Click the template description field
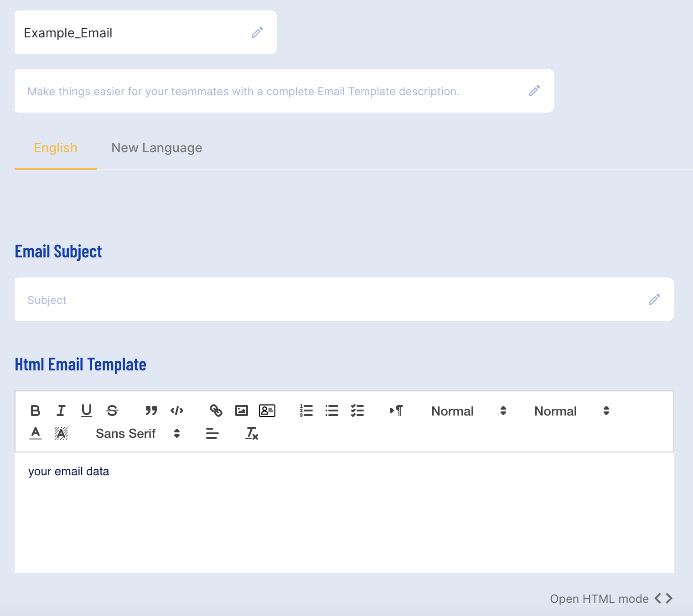The image size is (693, 616). click(x=284, y=91)
